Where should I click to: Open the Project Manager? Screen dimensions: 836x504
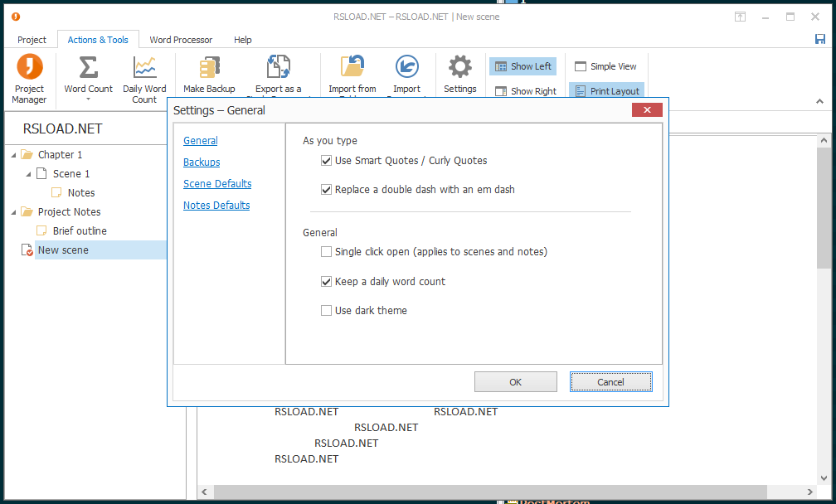pos(29,79)
